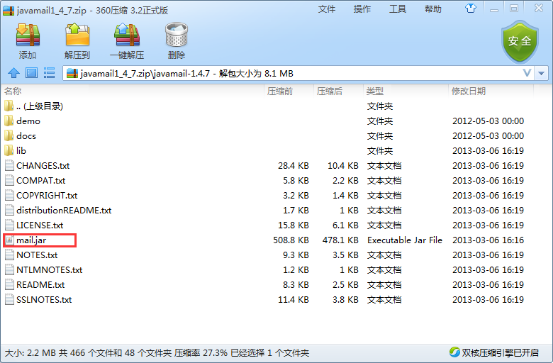Click the README.txt file icon
The height and width of the screenshot is (363, 553).
tap(10, 285)
